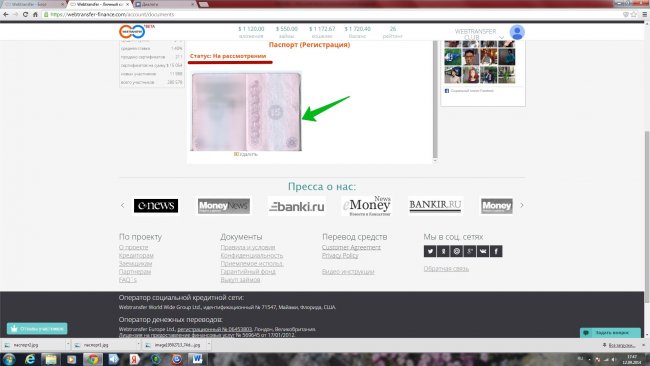Click the eMoney News press logo

[366, 206]
